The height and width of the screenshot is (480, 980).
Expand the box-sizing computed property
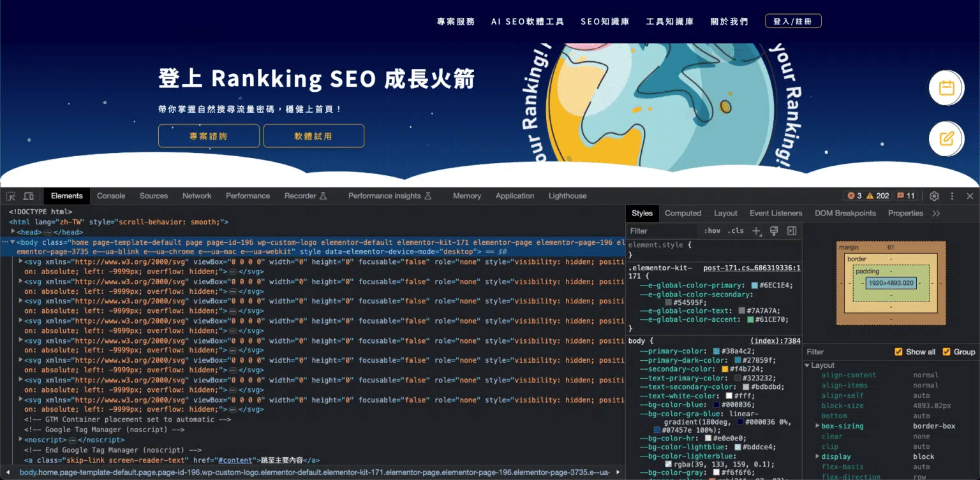point(817,426)
